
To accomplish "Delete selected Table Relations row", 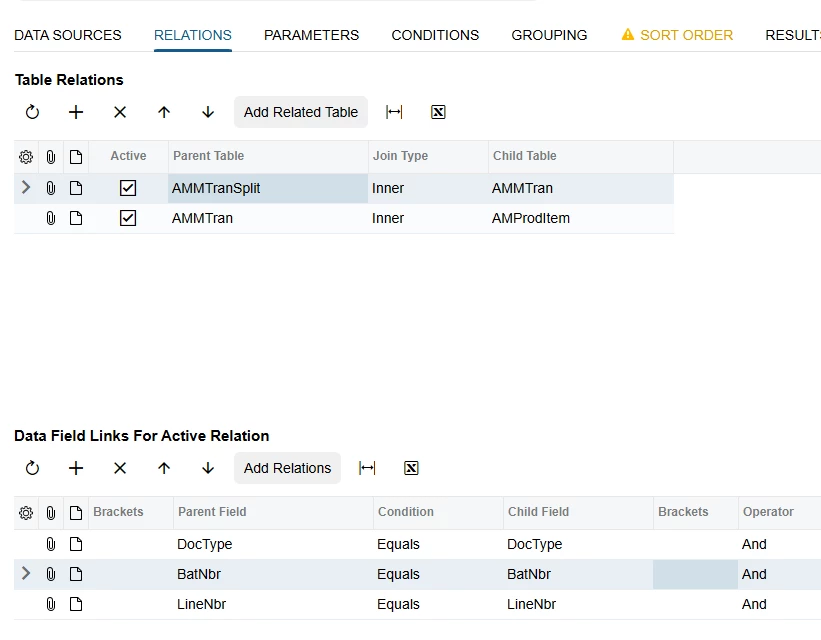I will click(120, 112).
